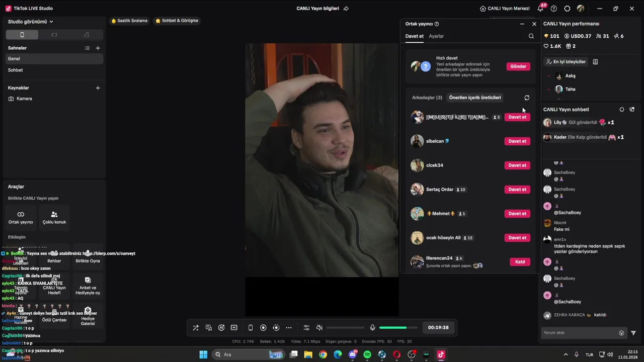Click the phone orientation icon in bottom toolbar
The image size is (644, 362).
[x=251, y=328]
